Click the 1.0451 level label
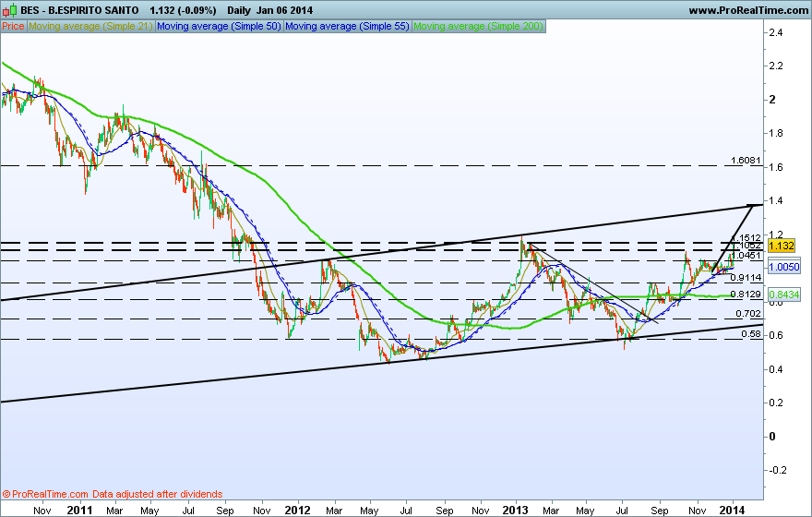 point(746,256)
